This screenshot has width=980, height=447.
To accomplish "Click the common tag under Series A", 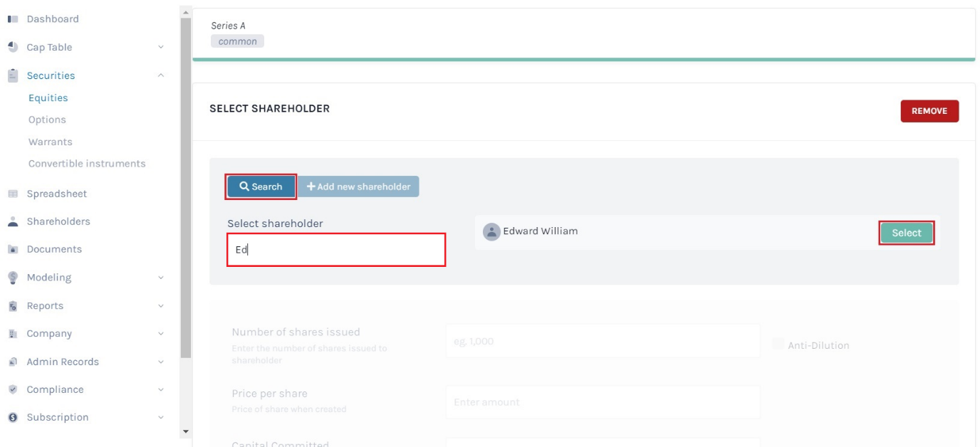I will point(237,41).
